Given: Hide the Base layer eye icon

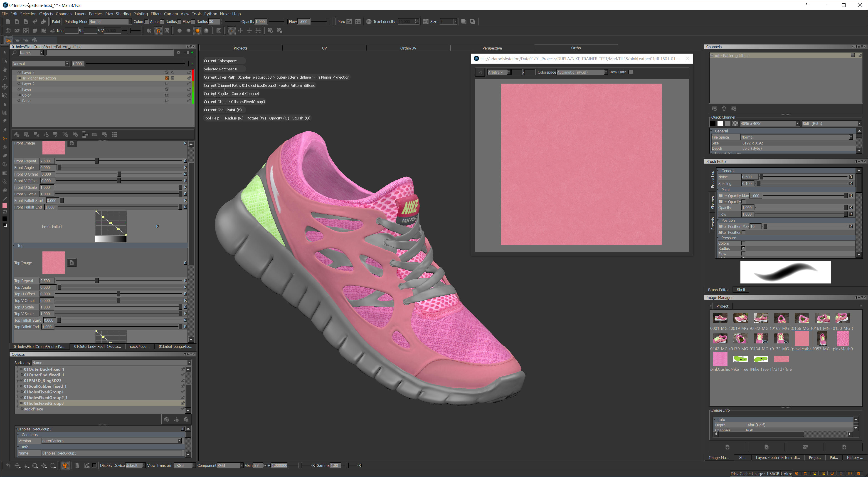Looking at the screenshot, I should pos(19,101).
